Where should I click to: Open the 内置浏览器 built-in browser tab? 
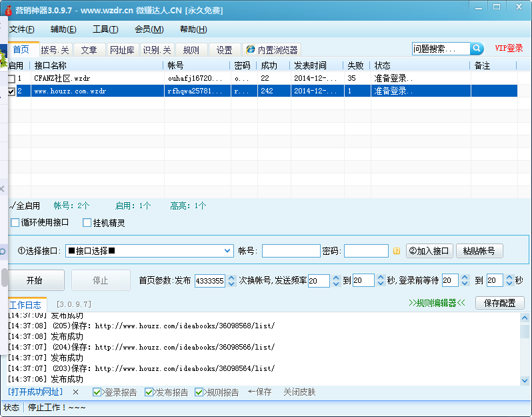272,50
